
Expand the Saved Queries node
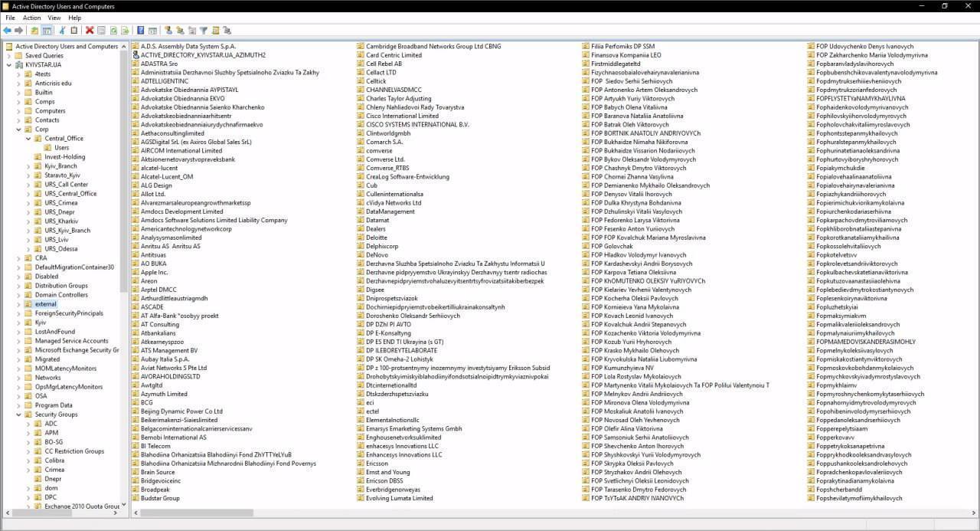[9, 56]
